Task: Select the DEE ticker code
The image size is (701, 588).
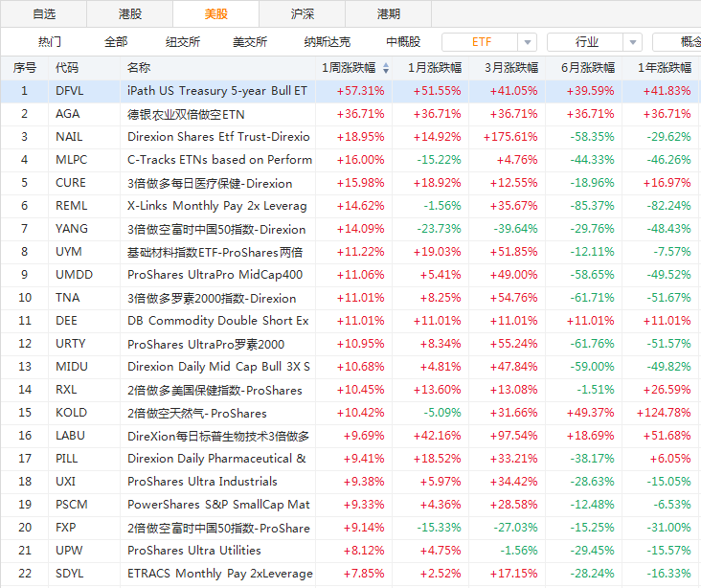Action: [x=66, y=321]
